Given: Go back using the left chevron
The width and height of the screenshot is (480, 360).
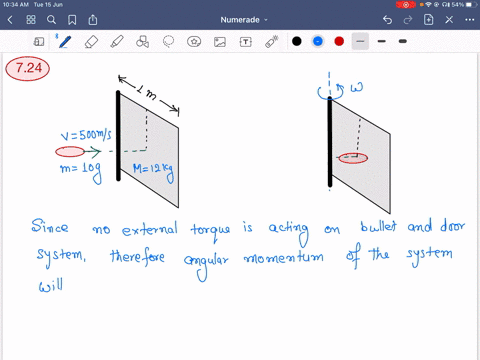Looking at the screenshot, I should click(10, 20).
